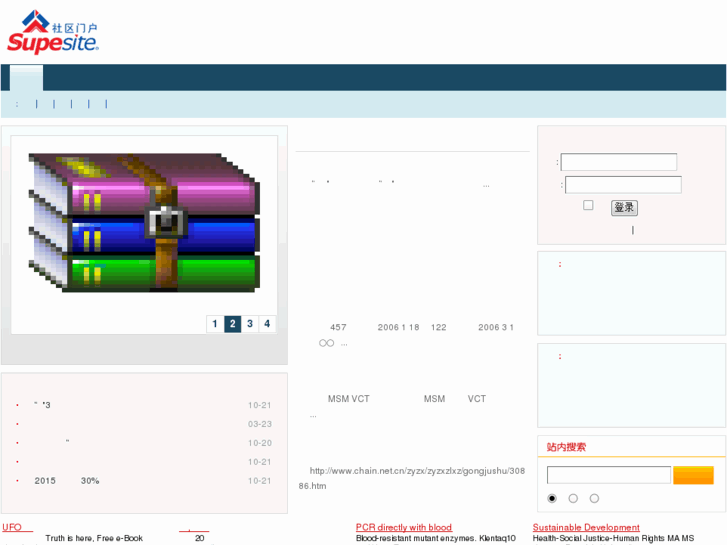Screen dimensions: 727x545
Task: Open the '2015 30%' news item
Action: point(67,481)
